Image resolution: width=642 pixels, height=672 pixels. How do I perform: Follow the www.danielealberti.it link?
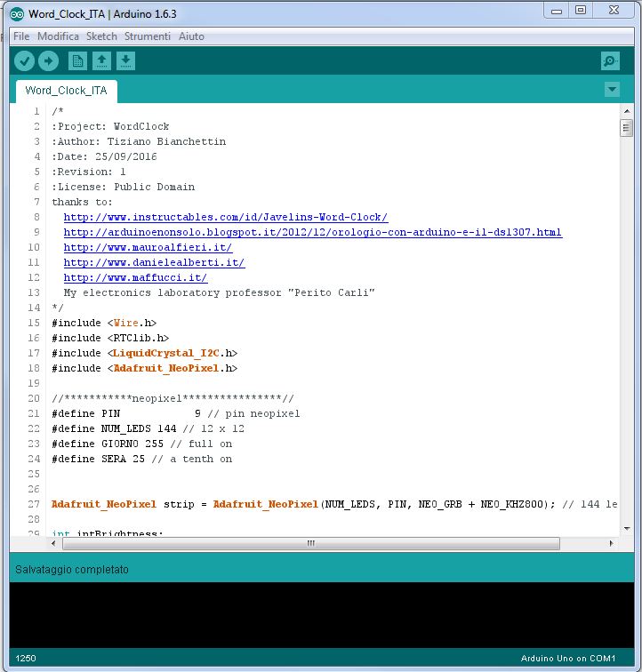[x=155, y=263]
